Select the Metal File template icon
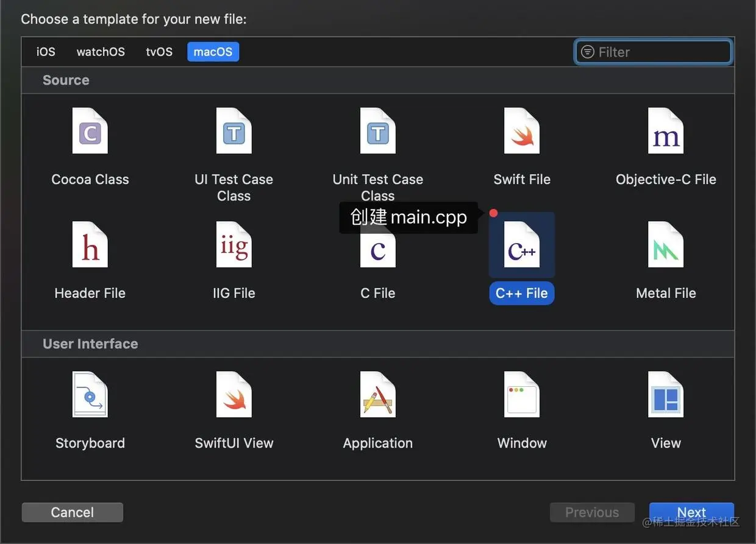Viewport: 756px width, 544px height. [666, 244]
